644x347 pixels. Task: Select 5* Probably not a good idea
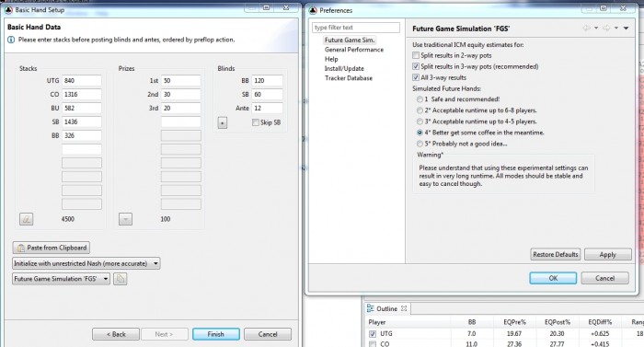point(420,144)
